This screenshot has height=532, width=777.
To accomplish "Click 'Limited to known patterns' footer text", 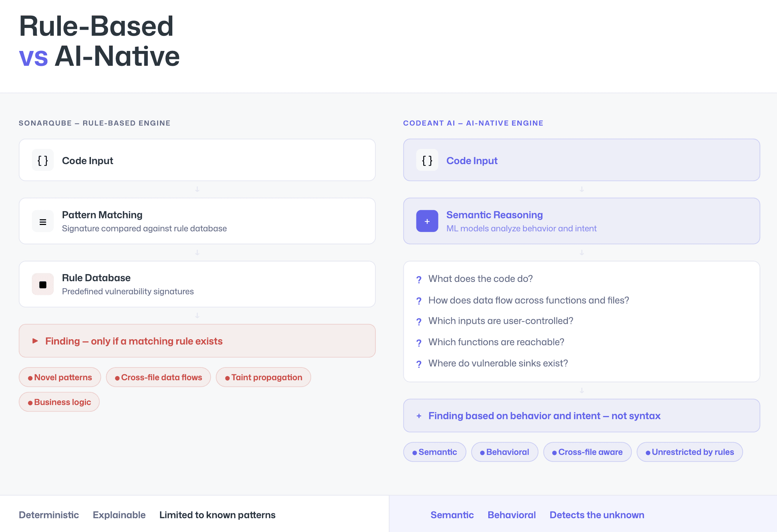I will 217,515.
